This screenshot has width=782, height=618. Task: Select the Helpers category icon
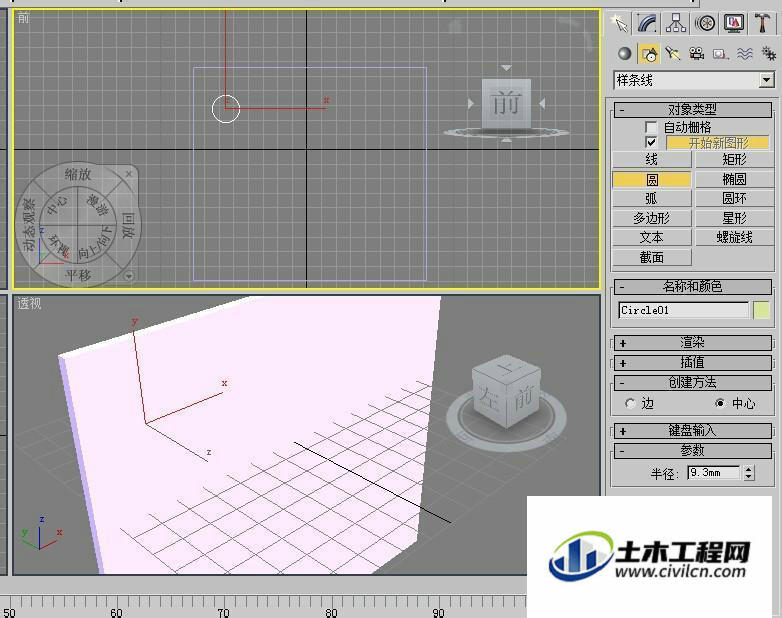(x=721, y=53)
